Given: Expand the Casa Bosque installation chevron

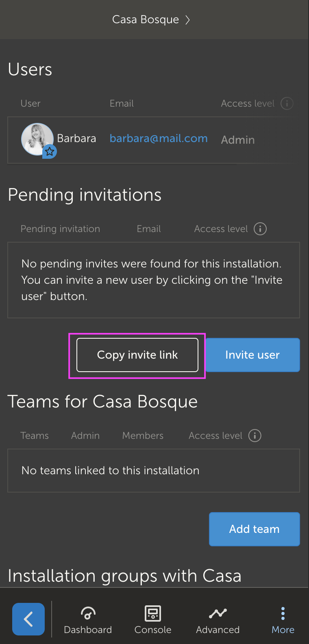Looking at the screenshot, I should 187,20.
